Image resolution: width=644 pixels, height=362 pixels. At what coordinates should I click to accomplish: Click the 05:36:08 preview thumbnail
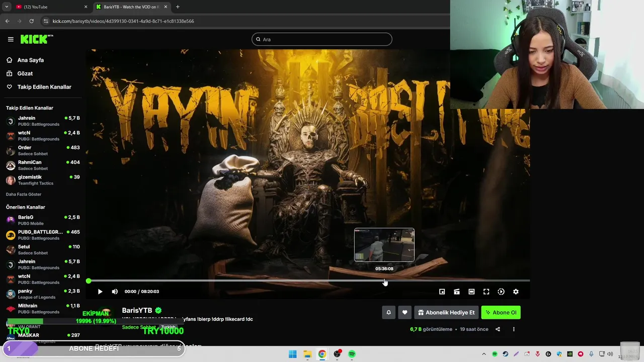pyautogui.click(x=384, y=245)
